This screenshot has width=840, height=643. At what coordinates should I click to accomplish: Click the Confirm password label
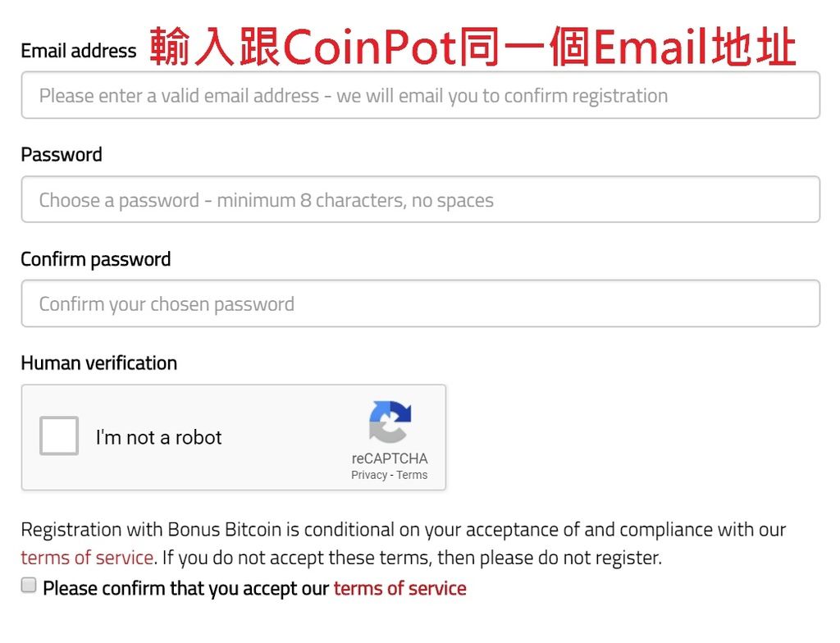95,258
